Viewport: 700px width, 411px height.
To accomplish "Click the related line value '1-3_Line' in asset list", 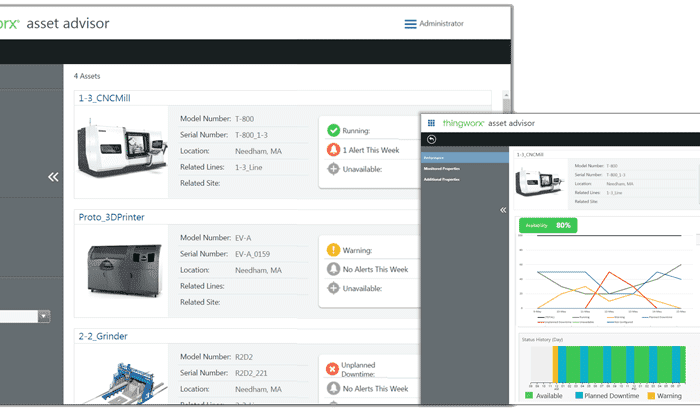I will tap(249, 168).
